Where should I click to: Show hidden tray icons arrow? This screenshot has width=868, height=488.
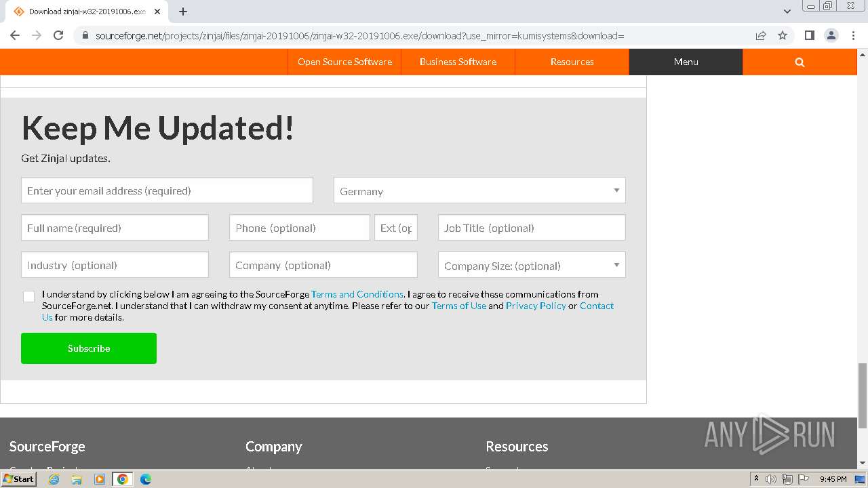(x=756, y=479)
